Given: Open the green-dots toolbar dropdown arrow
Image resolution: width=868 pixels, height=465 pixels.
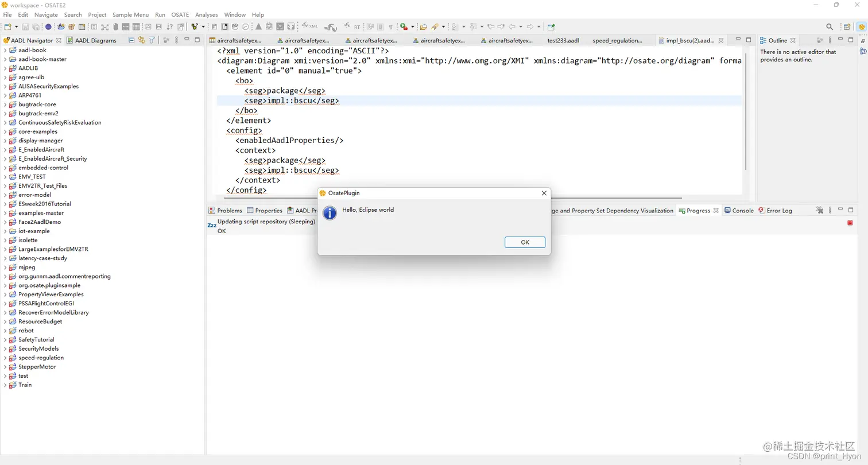Looking at the screenshot, I should coord(203,26).
